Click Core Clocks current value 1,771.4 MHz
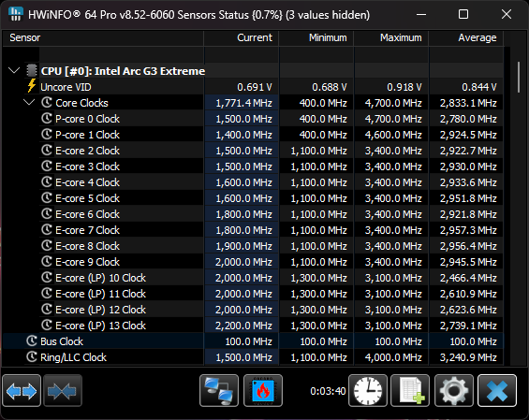Image resolution: width=529 pixels, height=420 pixels. (244, 103)
